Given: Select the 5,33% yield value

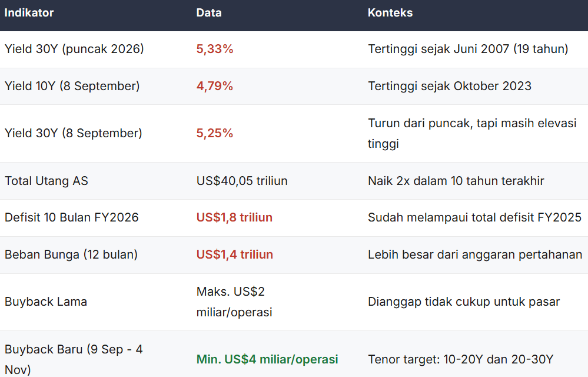Looking at the screenshot, I should (214, 49).
